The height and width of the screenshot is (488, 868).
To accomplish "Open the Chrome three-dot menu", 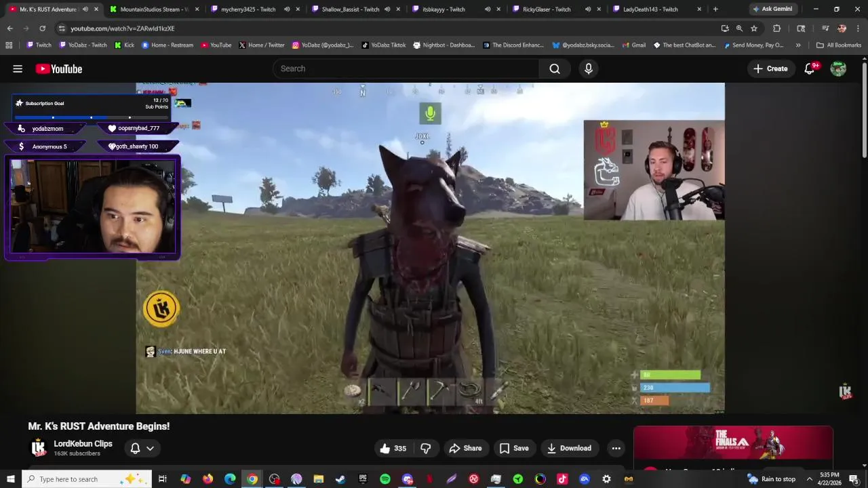I will (859, 28).
